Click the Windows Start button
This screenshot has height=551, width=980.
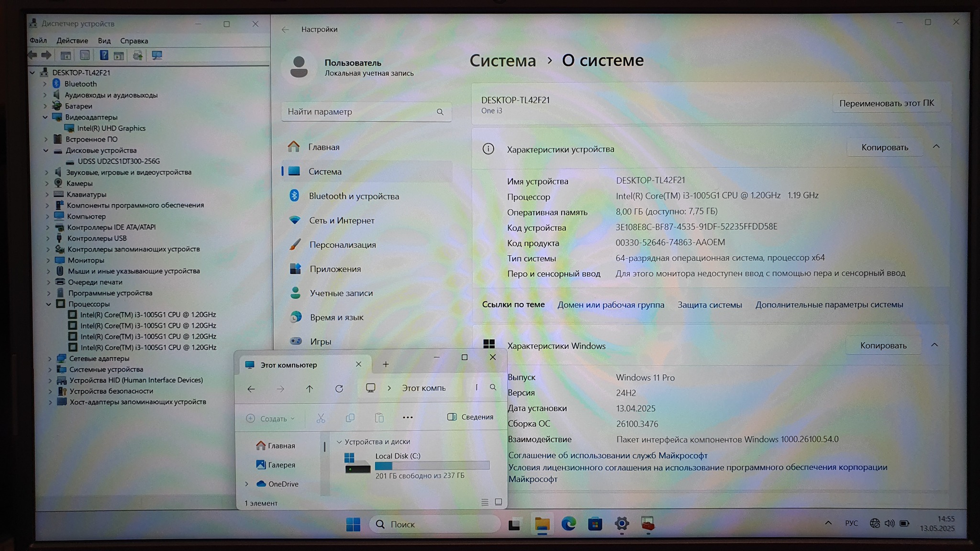point(353,525)
